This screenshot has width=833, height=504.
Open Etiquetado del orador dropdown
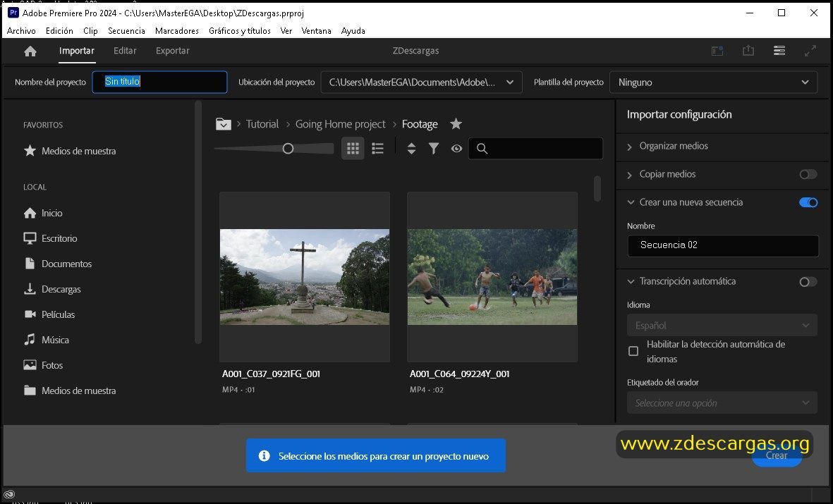coord(722,403)
